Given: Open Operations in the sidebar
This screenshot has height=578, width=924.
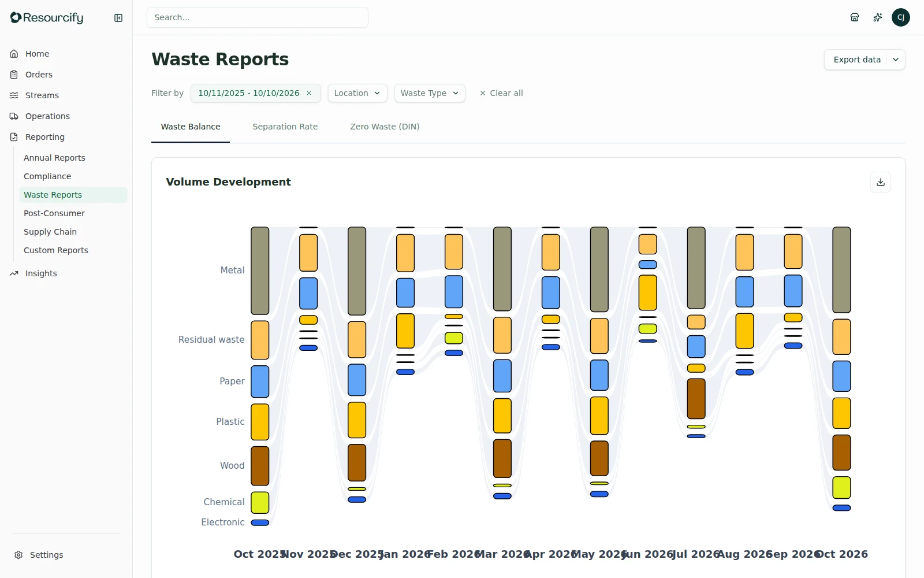Looking at the screenshot, I should tap(66, 116).
